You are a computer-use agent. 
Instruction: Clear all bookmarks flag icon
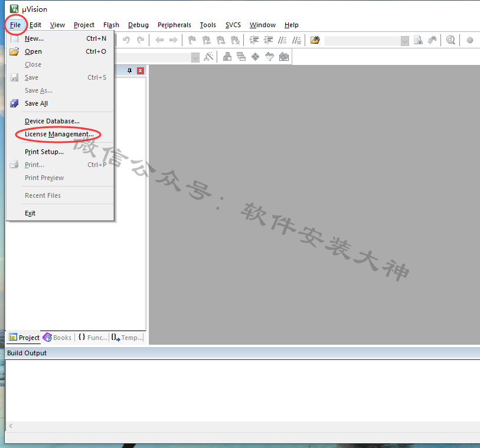(x=235, y=40)
